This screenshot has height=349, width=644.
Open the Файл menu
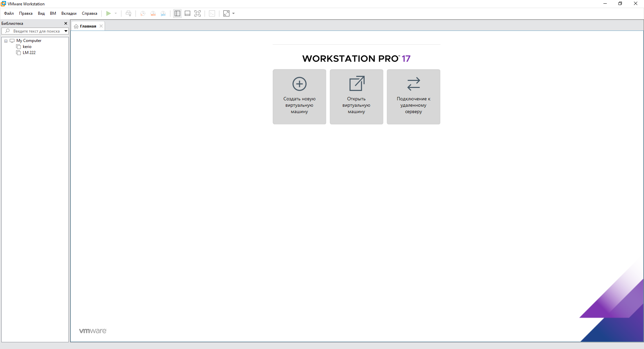click(9, 13)
